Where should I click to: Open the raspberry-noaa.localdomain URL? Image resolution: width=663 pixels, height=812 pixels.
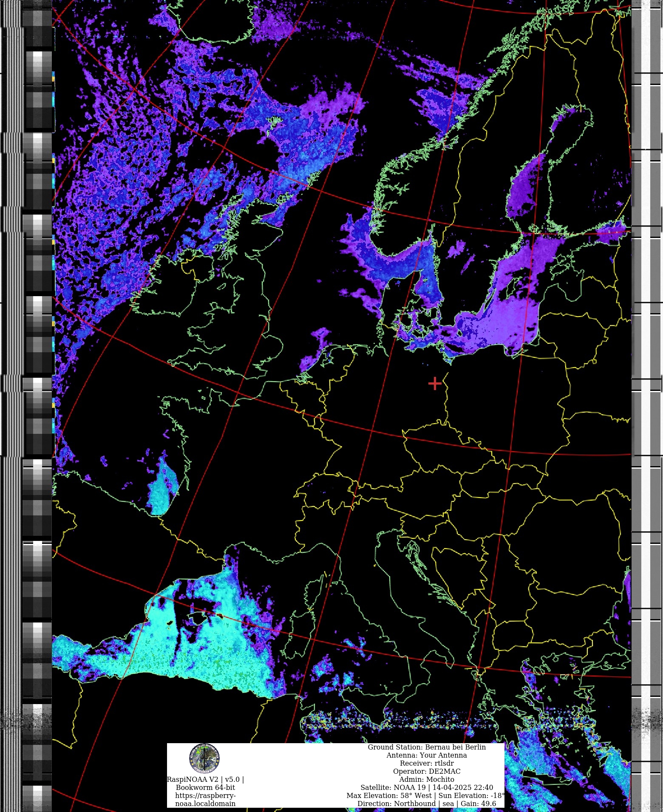(x=205, y=800)
